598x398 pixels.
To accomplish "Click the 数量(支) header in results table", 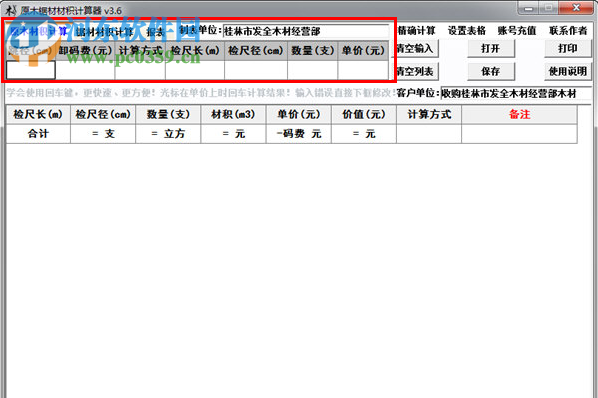I will (168, 114).
